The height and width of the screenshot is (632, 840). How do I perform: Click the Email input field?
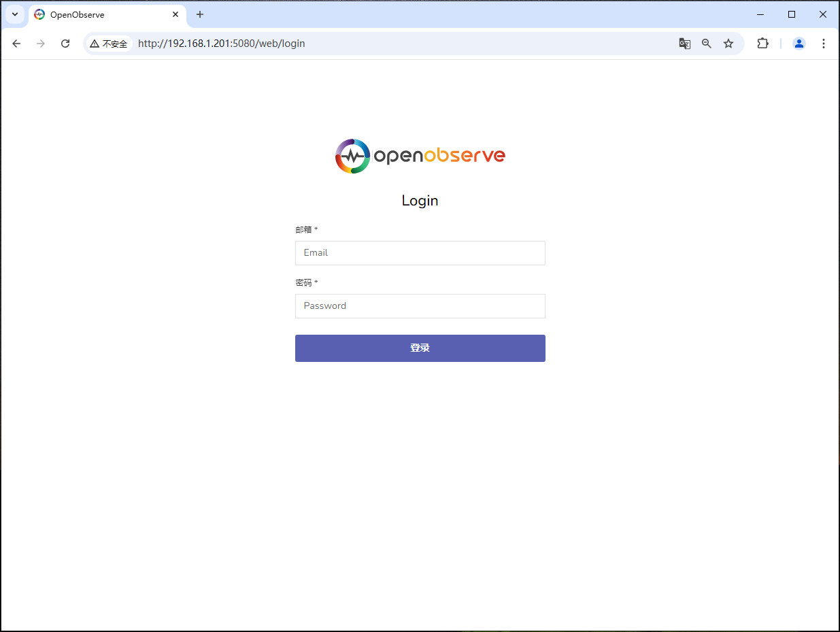click(420, 252)
